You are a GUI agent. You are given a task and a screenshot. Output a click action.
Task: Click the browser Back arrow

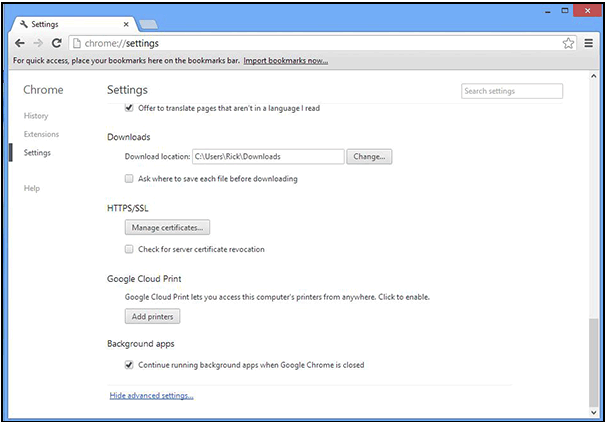point(19,43)
